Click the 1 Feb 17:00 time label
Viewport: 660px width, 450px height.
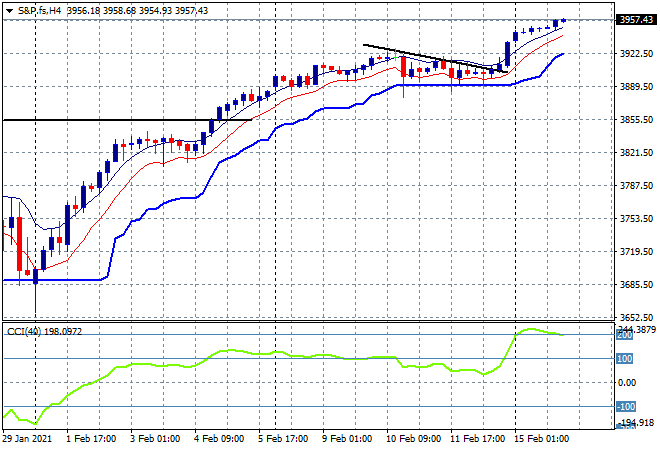tap(88, 438)
